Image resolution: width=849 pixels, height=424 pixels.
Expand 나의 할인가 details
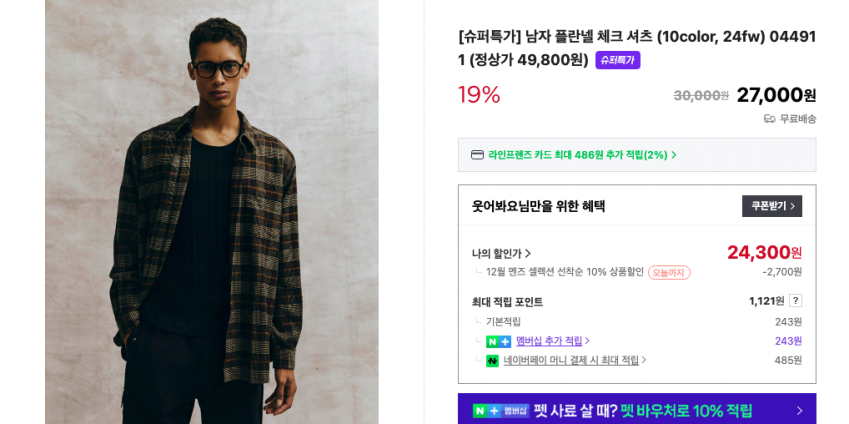pos(502,254)
